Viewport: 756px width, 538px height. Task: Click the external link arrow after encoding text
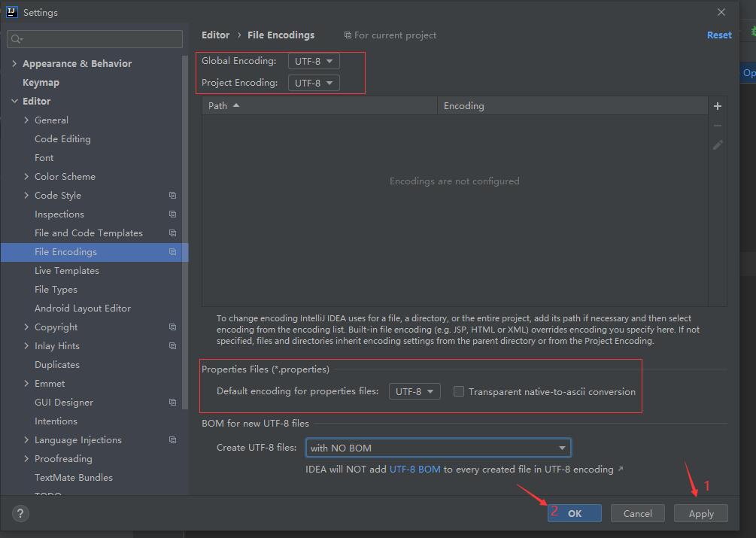click(621, 469)
